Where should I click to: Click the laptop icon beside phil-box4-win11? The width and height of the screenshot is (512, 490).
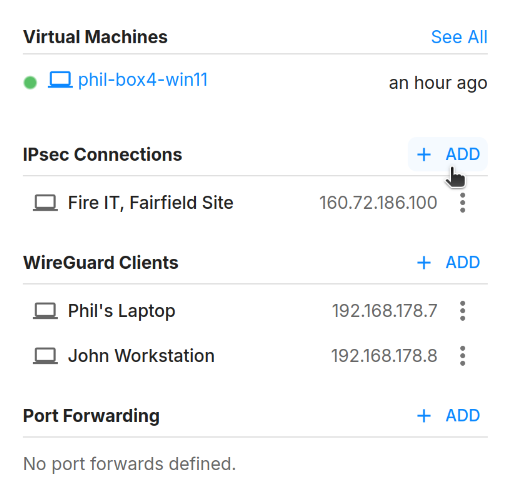[60, 80]
